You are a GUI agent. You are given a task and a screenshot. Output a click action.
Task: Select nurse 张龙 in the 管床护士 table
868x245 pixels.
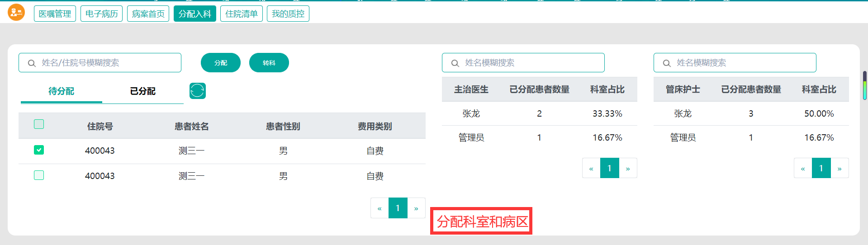(683, 113)
